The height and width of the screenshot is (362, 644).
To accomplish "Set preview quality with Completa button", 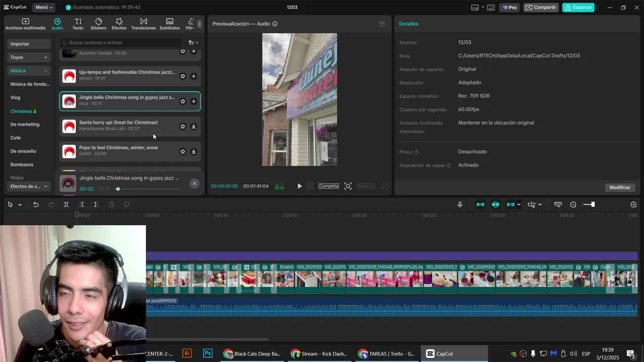I will pyautogui.click(x=329, y=186).
